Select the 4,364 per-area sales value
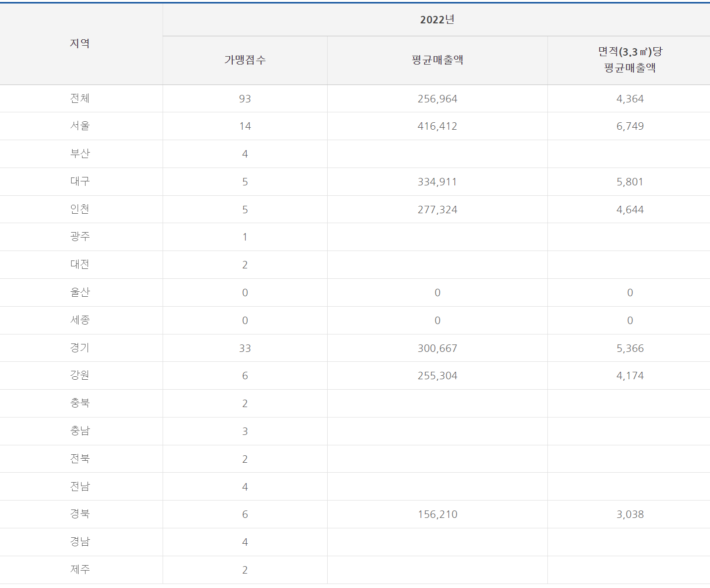710x588 pixels. (630, 99)
